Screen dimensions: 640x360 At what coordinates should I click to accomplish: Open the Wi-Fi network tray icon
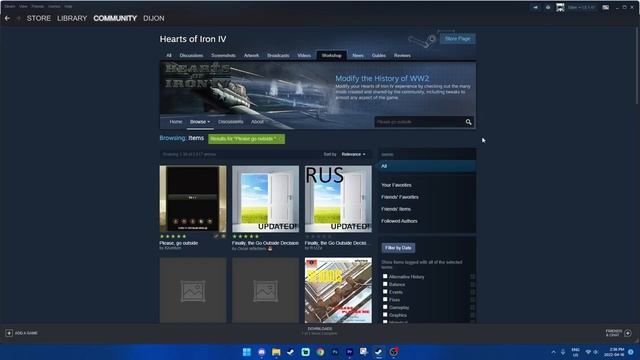point(588,352)
